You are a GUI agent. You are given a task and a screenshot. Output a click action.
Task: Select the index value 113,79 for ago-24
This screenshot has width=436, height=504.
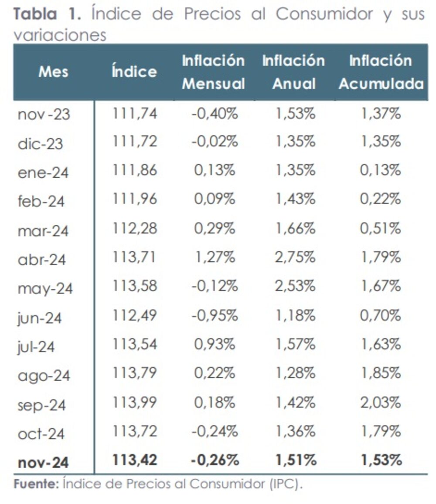tap(134, 373)
